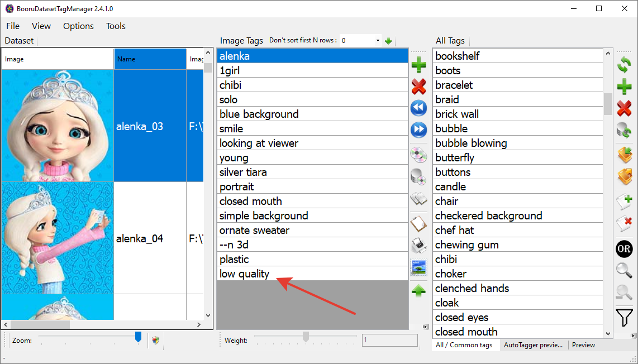
Task: Select 'chewing gum' in All Tags list
Action: [517, 245]
